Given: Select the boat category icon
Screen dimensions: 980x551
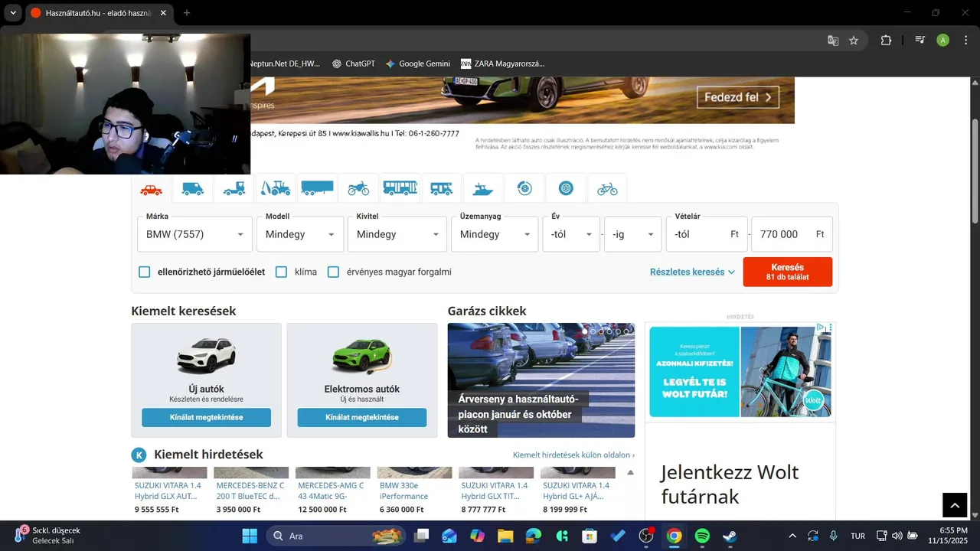Looking at the screenshot, I should click(x=483, y=189).
